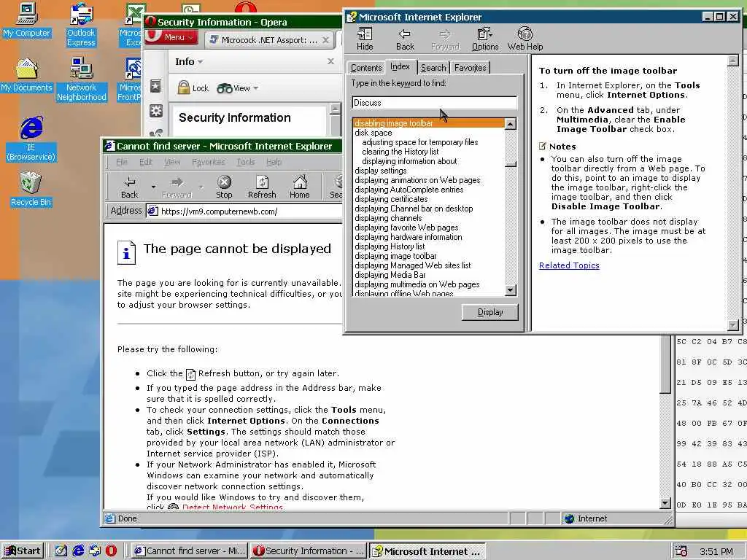Viewport: 747px width, 560px height.
Task: Click inline Refresh icon in error page
Action: [x=190, y=374]
